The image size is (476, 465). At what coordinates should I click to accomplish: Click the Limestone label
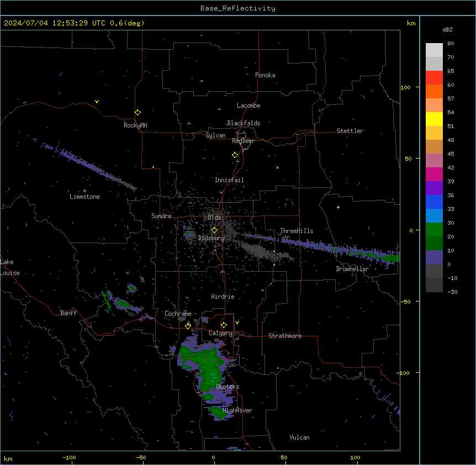tap(84, 197)
